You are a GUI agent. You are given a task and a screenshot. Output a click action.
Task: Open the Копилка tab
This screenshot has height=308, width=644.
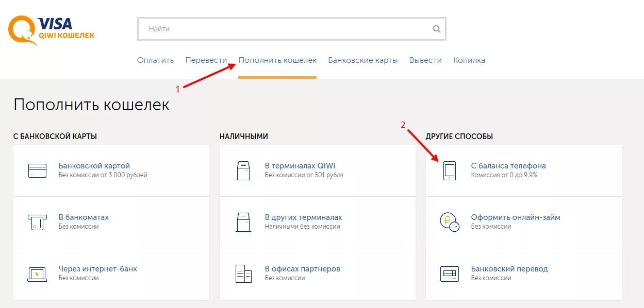469,60
